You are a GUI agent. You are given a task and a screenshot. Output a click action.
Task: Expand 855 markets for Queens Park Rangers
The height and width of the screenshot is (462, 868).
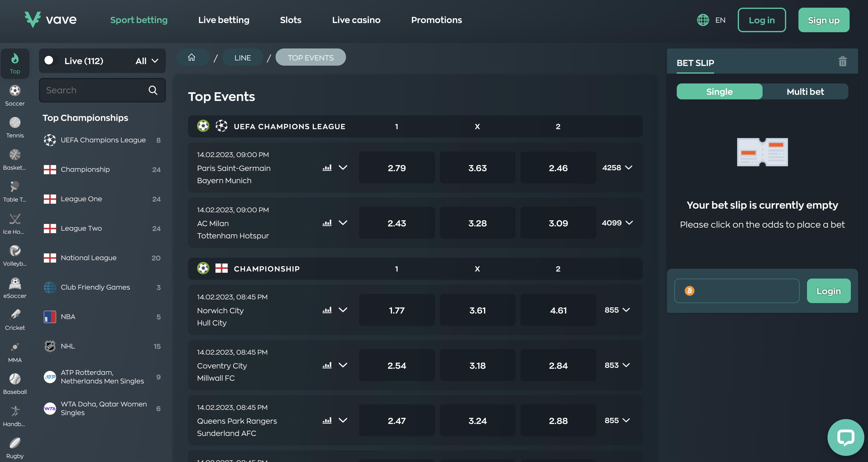coord(617,421)
